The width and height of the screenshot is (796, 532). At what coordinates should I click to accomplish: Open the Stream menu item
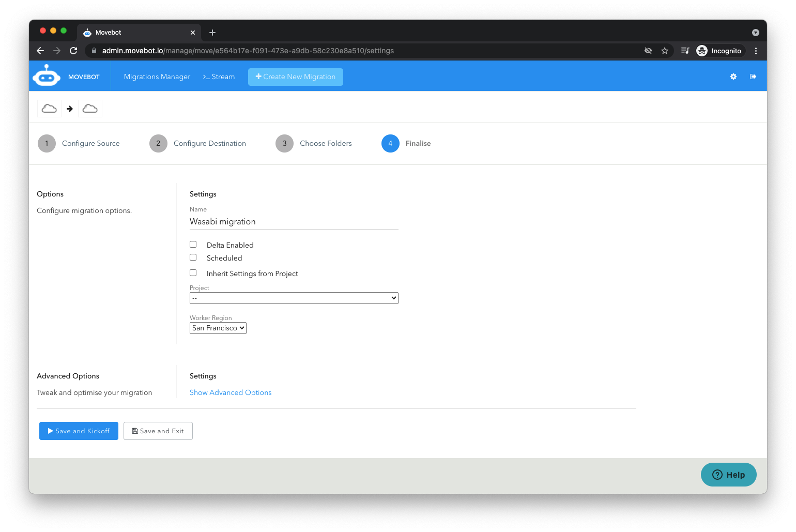click(x=219, y=77)
